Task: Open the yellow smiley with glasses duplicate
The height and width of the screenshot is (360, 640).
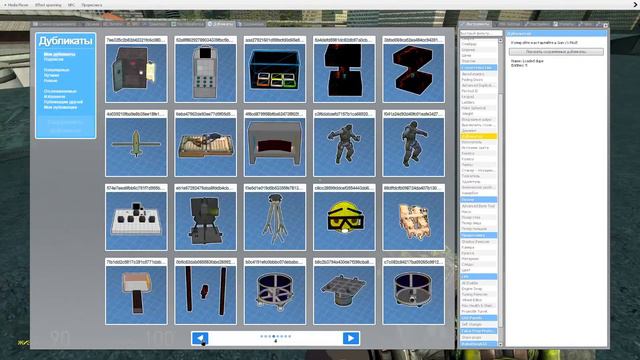Action: click(344, 217)
